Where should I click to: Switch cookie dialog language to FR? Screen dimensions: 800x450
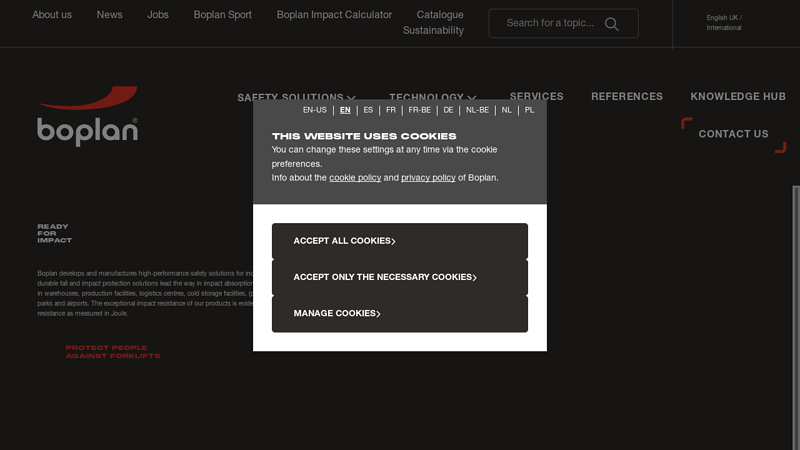pos(391,110)
